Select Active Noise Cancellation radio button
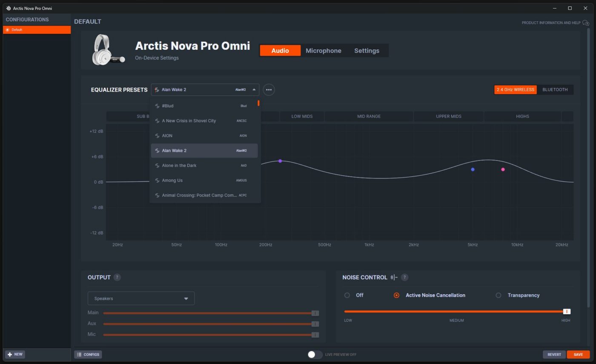This screenshot has height=364, width=596. [x=396, y=295]
